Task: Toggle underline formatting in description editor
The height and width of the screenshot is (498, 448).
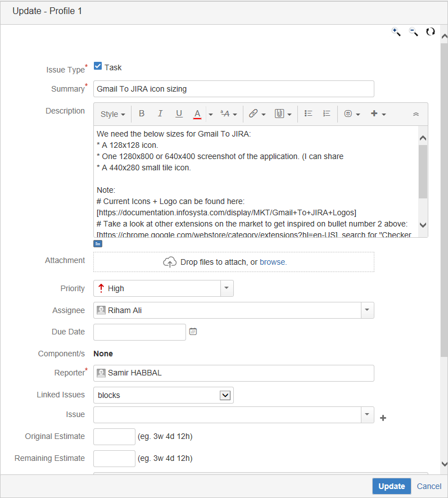Action: pos(179,114)
